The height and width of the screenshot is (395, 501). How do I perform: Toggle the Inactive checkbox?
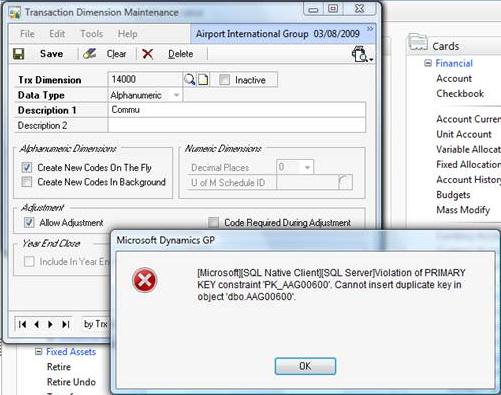click(x=224, y=80)
